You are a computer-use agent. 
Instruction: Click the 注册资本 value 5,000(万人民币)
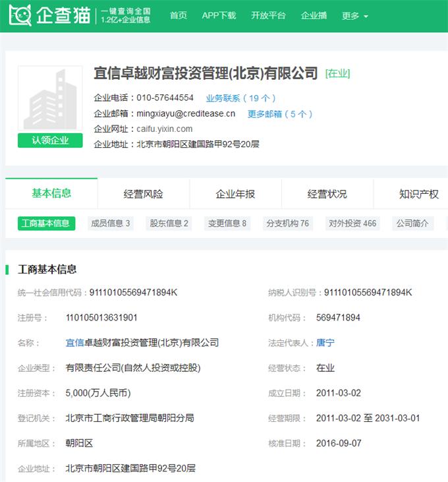(98, 393)
